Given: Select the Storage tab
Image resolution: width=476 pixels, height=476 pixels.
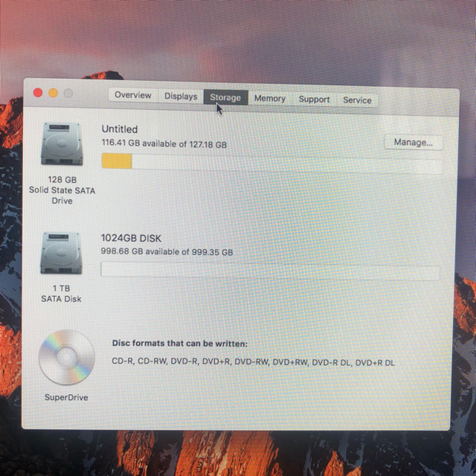Looking at the screenshot, I should coord(225,97).
